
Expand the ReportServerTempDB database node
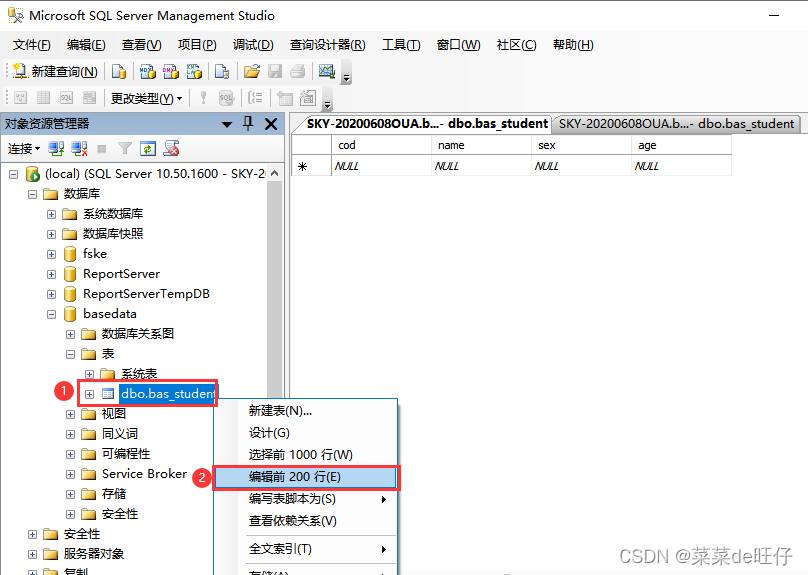[52, 294]
